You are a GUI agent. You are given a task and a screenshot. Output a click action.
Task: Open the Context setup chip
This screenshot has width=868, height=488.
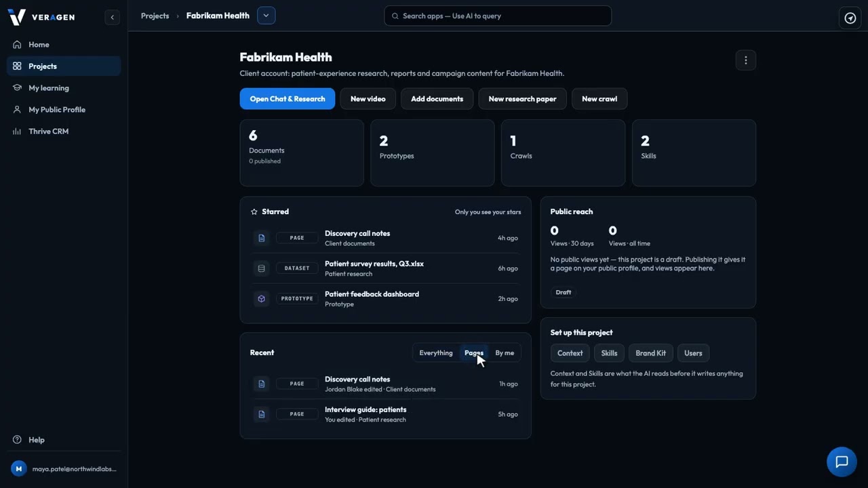(570, 353)
